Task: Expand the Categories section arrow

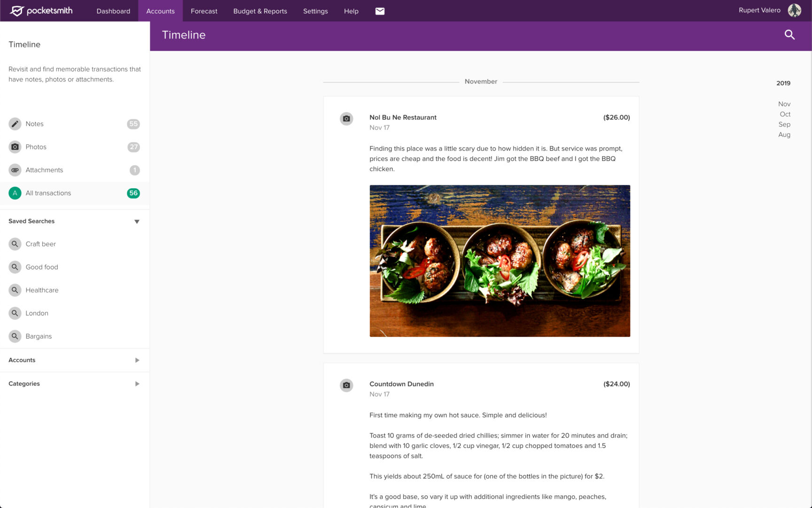Action: point(137,384)
